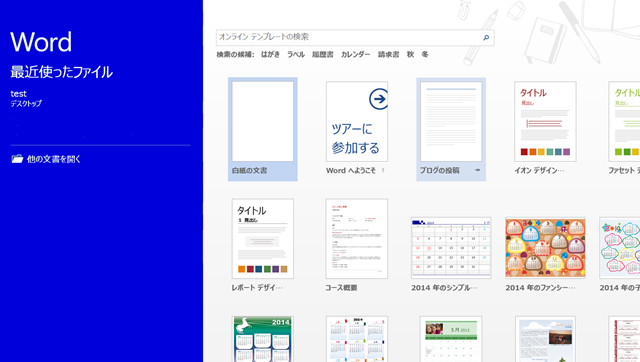Pin the ブログの投稿 template to list

[x=477, y=170]
